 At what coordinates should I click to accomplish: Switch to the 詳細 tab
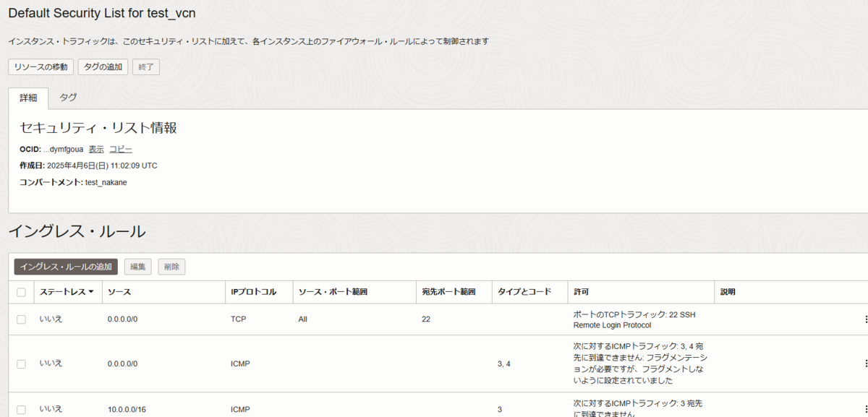28,98
